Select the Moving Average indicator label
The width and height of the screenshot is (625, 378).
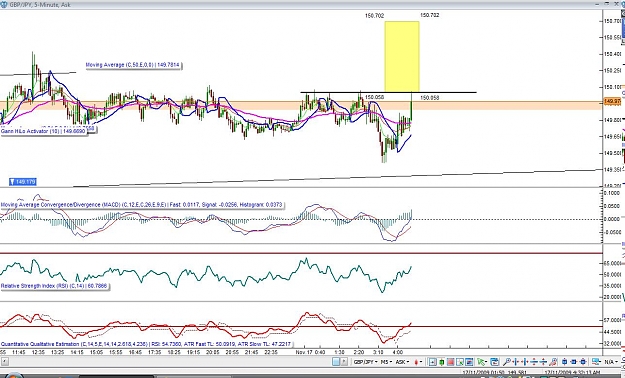click(133, 65)
